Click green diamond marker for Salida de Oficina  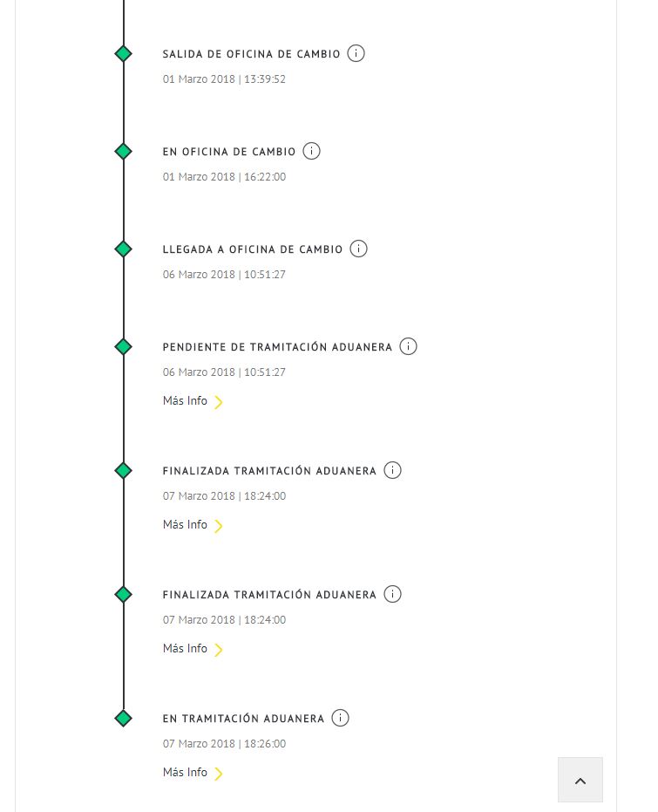[x=124, y=53]
